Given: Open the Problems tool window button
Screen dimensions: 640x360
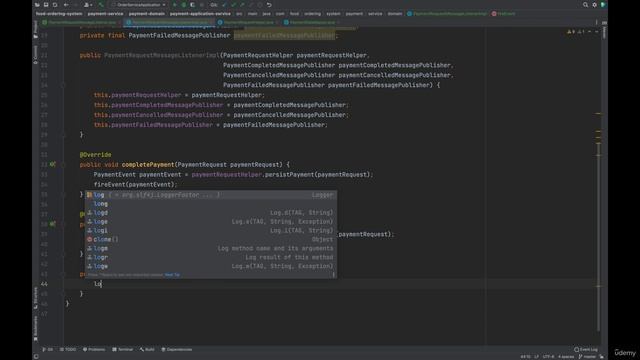Looking at the screenshot, I should [x=94, y=349].
